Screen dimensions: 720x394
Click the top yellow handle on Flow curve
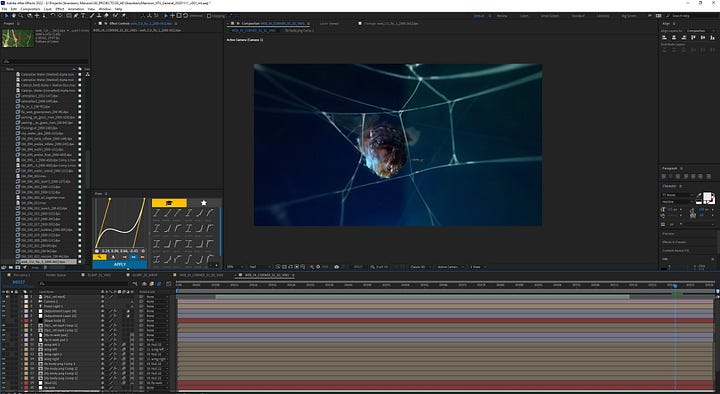tap(109, 199)
